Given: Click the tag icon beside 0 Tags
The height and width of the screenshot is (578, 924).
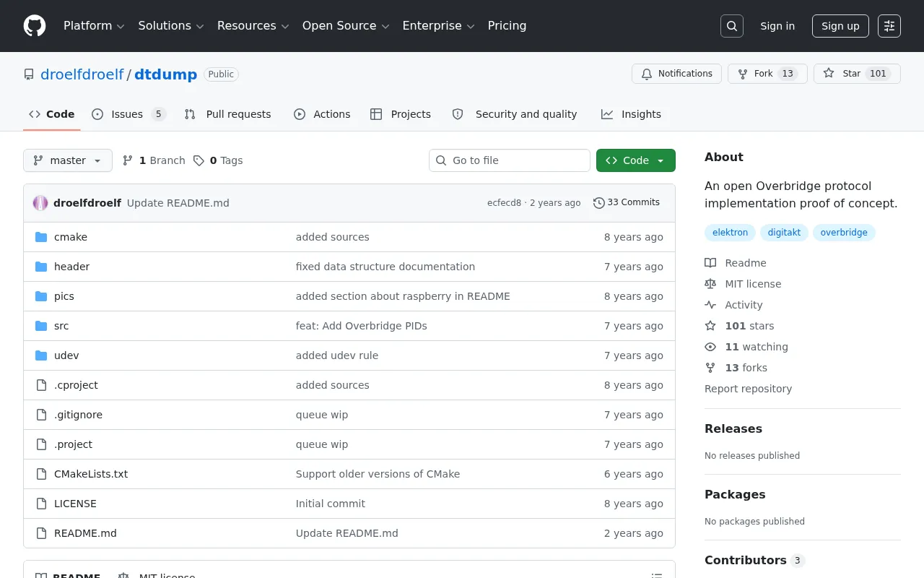Looking at the screenshot, I should pos(199,160).
